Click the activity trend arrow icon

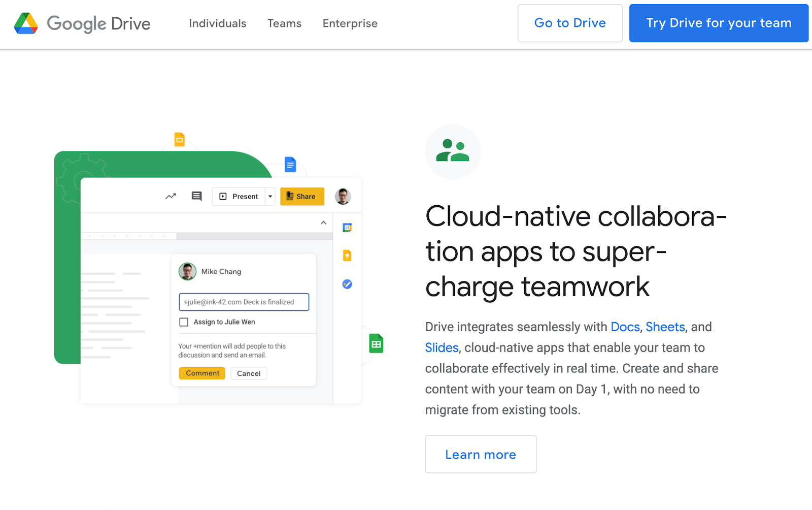coord(171,196)
